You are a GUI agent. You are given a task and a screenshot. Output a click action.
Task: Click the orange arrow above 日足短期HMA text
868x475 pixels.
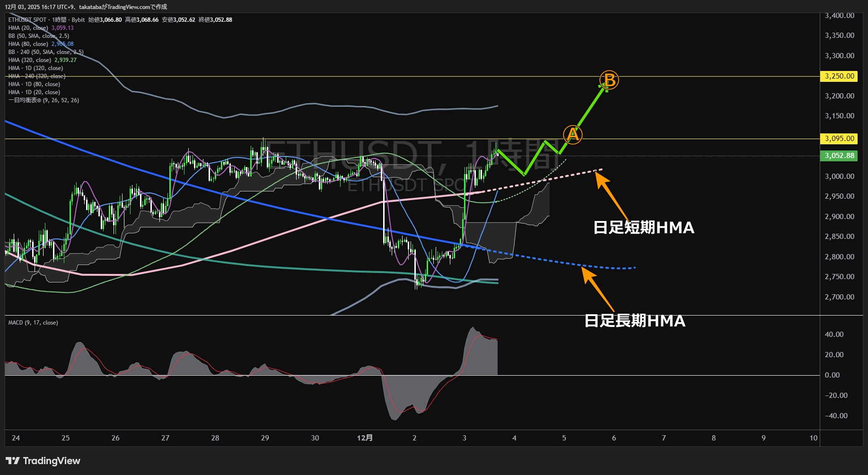[x=611, y=195]
